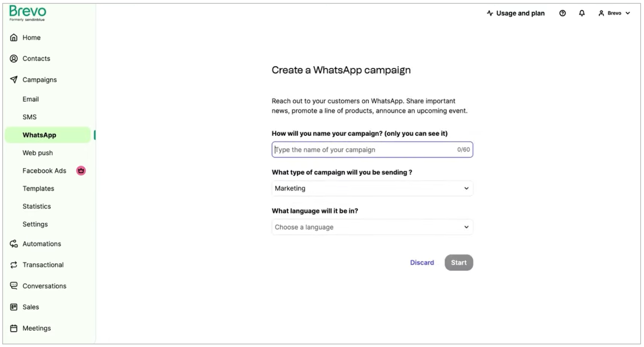Click the Facebook Ads crown badge

81,170
